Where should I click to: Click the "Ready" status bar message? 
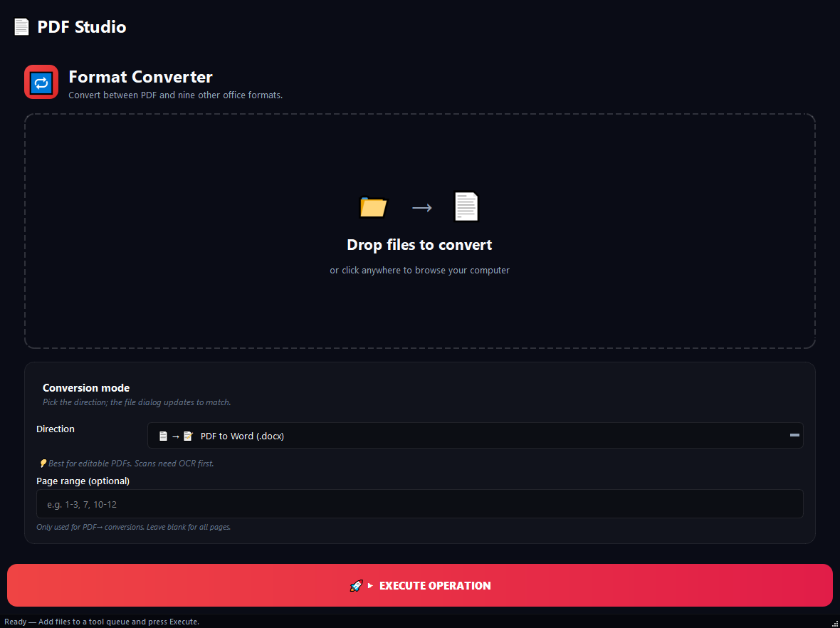pyautogui.click(x=102, y=622)
